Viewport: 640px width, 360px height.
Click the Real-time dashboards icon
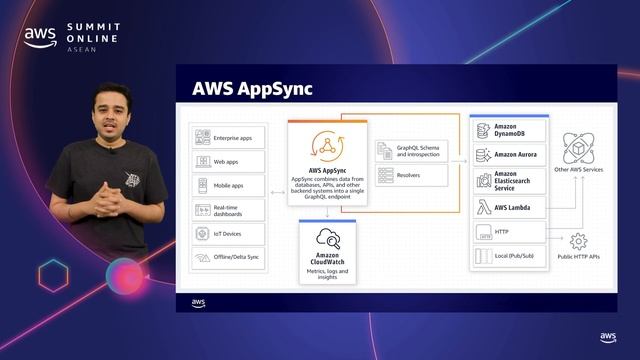202,210
